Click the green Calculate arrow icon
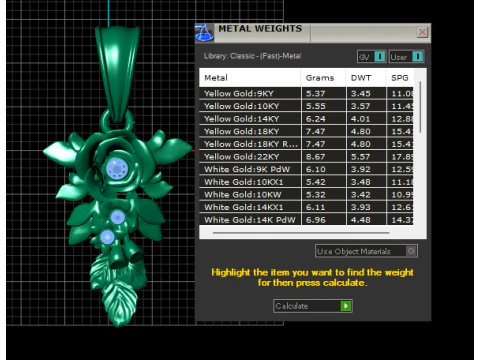The height and width of the screenshot is (360, 480). point(346,306)
